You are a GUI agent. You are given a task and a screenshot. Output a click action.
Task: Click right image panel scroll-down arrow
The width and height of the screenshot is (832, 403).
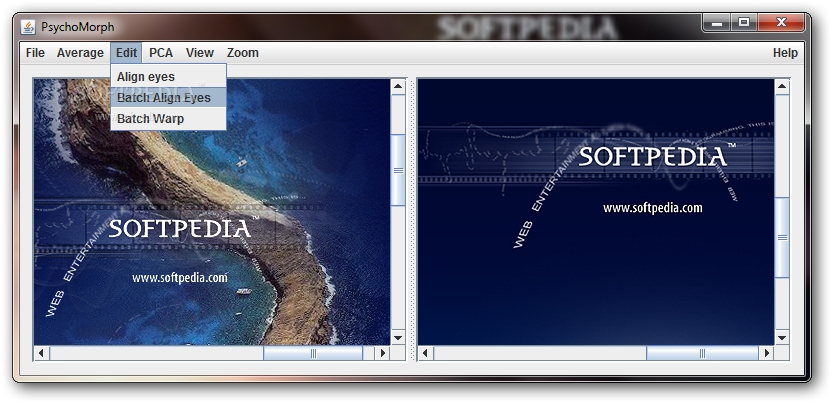coord(782,337)
